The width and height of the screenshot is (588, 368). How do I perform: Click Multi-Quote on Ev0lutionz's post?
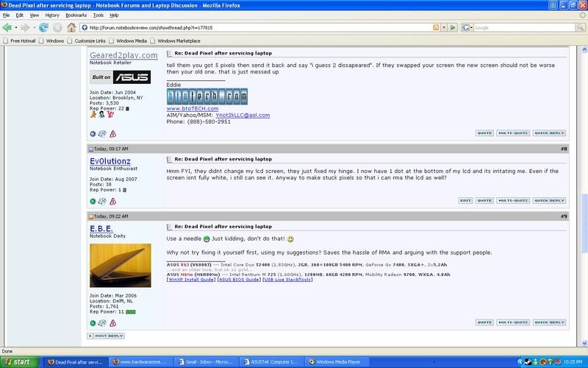[x=513, y=200]
